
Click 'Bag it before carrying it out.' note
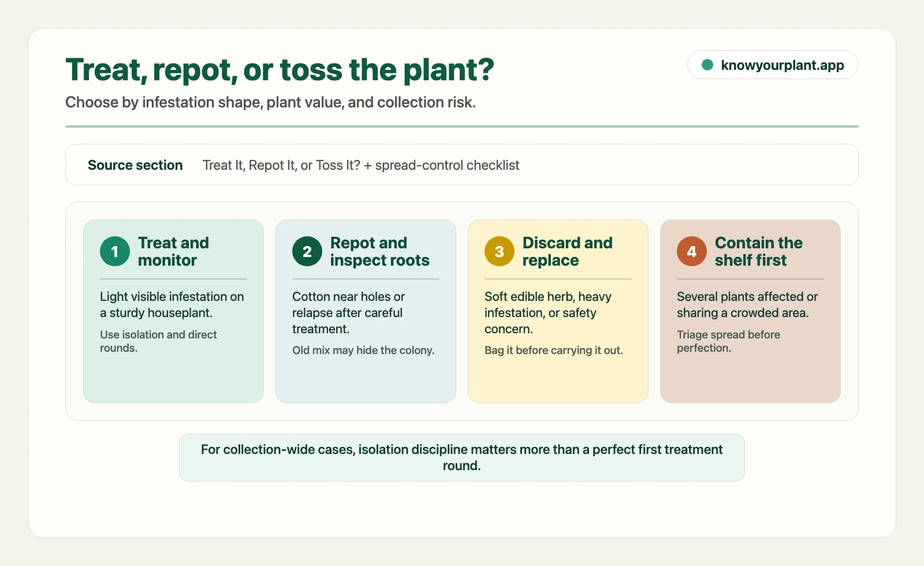(554, 350)
